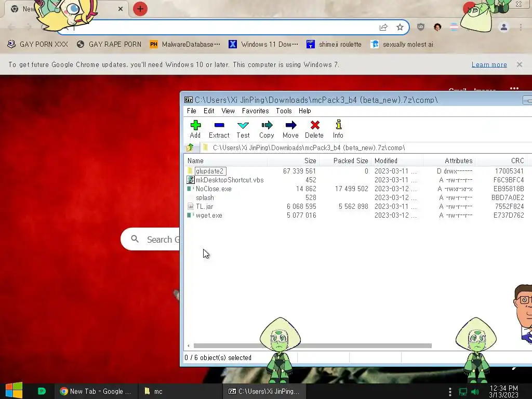Dismiss the Chrome update notice bar
The height and width of the screenshot is (399, 532).
point(520,64)
